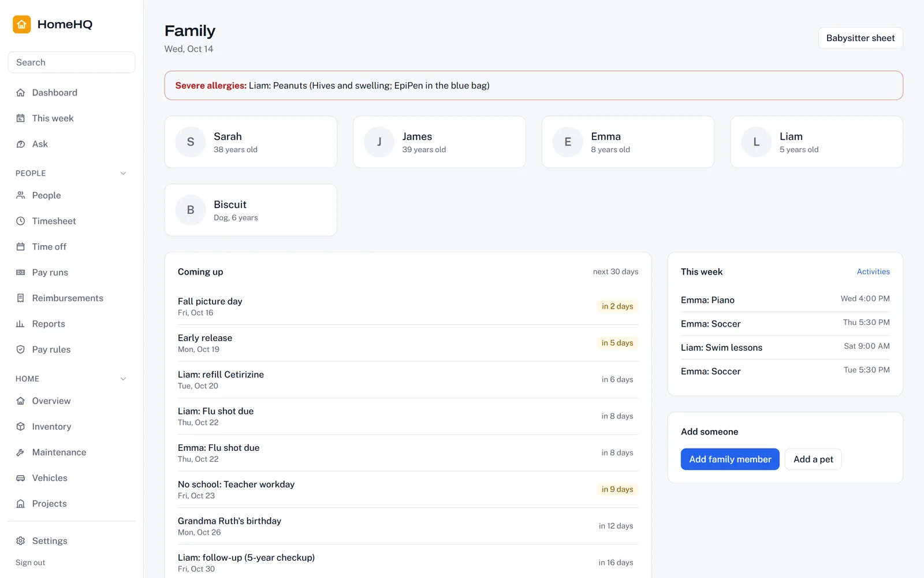Click Liam's L avatar circle
The image size is (924, 578).
tap(757, 142)
